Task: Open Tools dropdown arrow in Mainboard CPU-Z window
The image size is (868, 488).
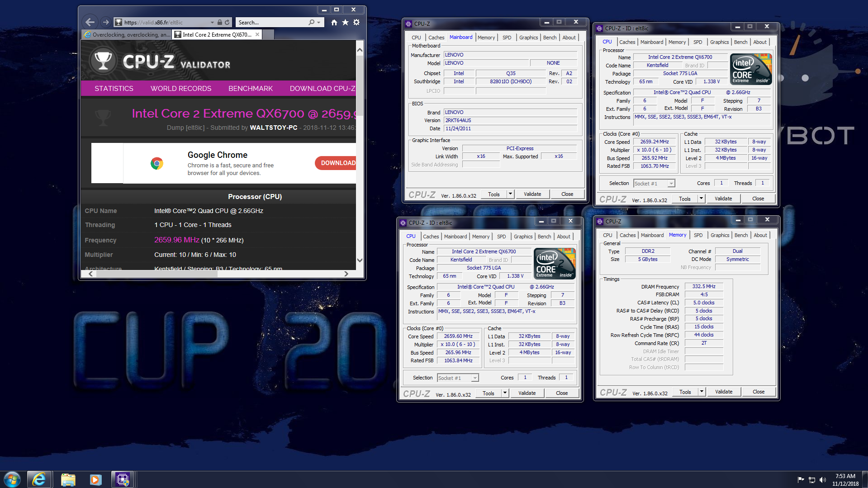Action: coord(510,194)
